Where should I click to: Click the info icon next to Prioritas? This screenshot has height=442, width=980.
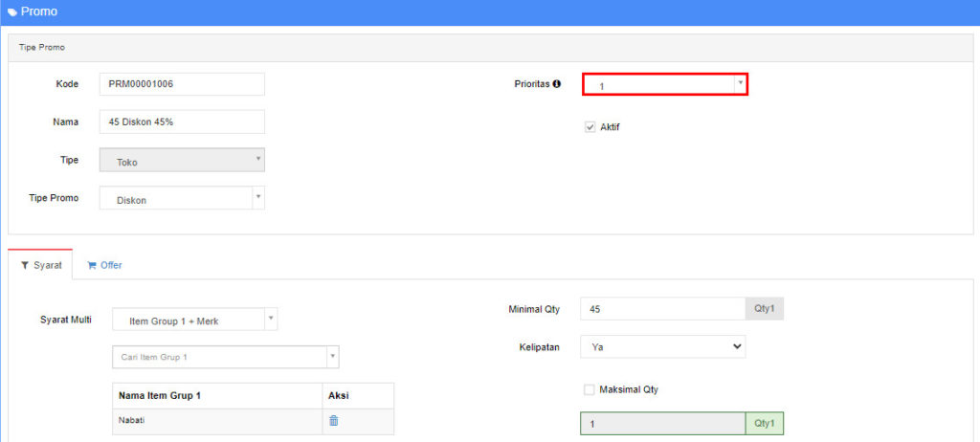(x=557, y=83)
